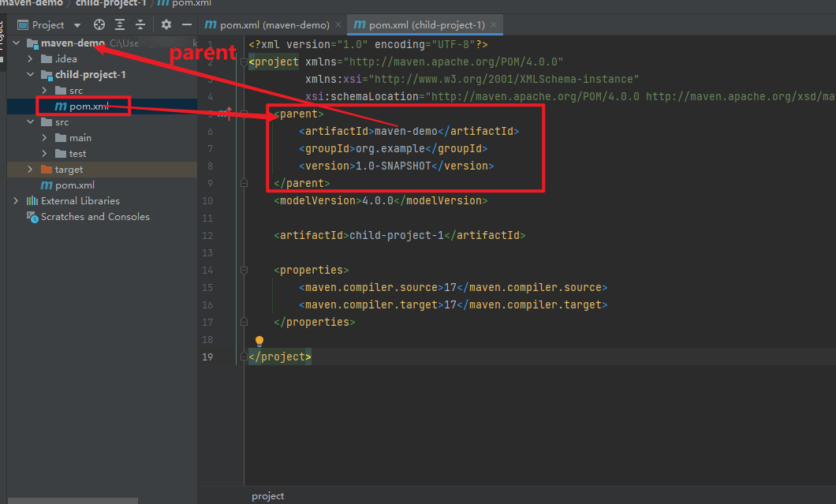Click the closing project fold marker
The width and height of the screenshot is (836, 504).
[x=244, y=357]
